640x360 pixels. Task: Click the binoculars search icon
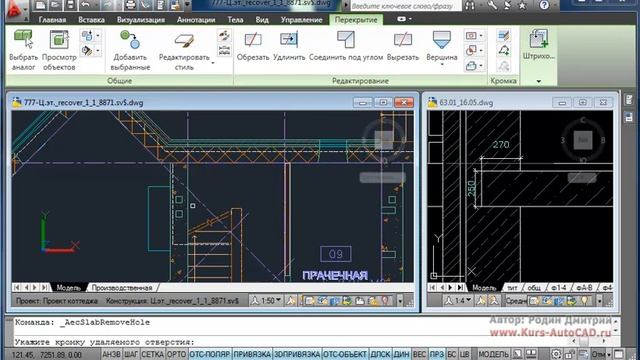[x=470, y=5]
